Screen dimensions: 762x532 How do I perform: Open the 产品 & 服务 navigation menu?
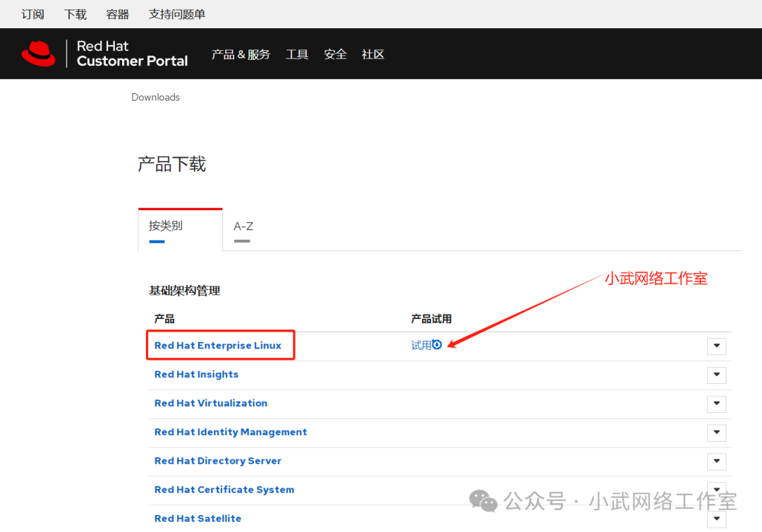(x=241, y=54)
